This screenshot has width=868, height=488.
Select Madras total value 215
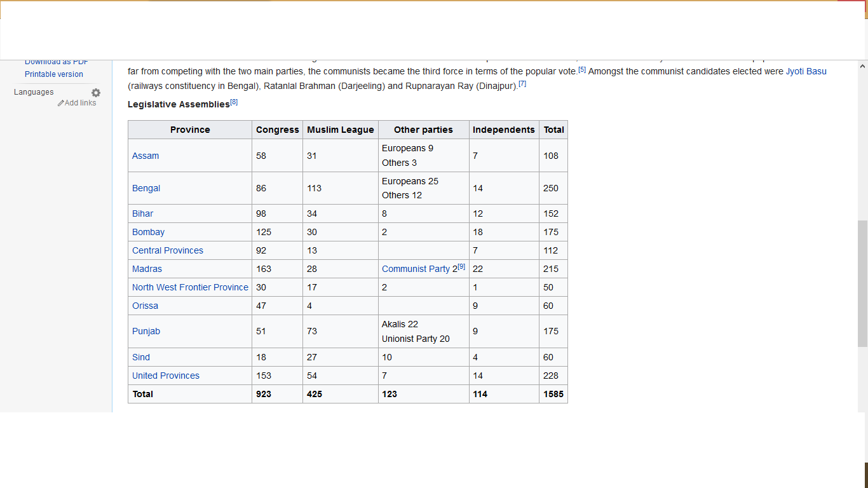[553, 269]
